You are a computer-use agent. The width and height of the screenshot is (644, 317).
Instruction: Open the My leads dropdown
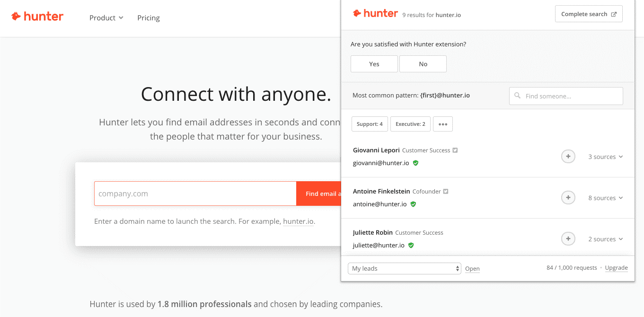tap(405, 268)
